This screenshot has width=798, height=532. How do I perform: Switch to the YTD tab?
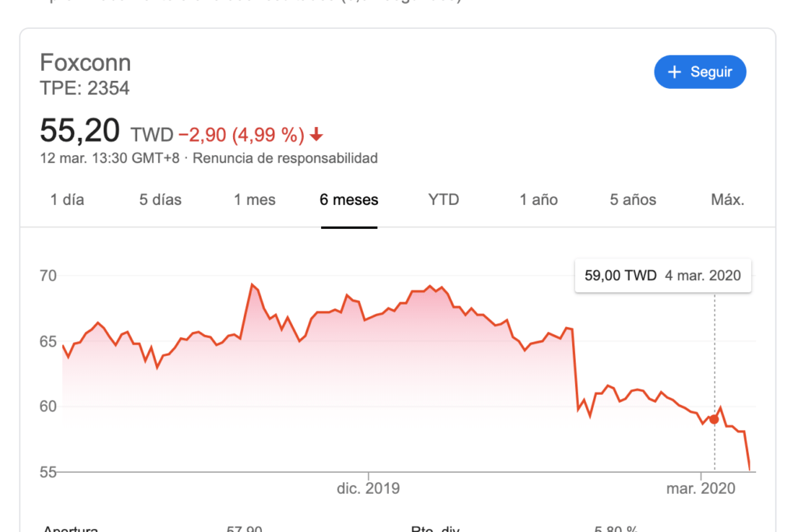point(443,200)
